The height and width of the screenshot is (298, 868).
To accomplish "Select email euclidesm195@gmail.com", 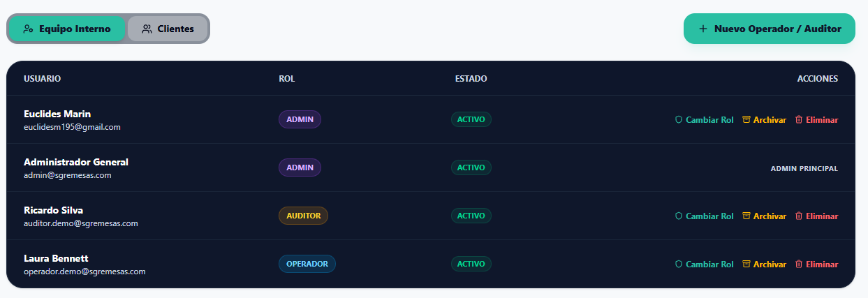I will tap(72, 127).
